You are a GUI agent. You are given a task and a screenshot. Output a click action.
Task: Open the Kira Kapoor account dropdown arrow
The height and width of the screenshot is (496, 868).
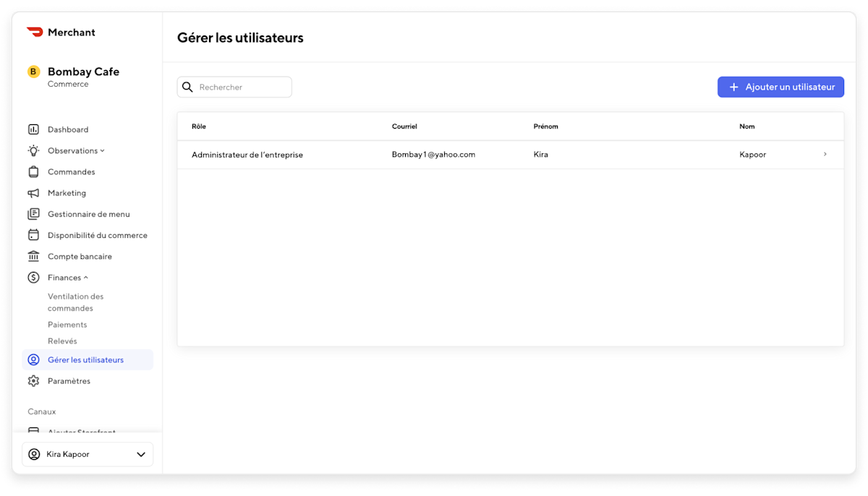coord(141,455)
